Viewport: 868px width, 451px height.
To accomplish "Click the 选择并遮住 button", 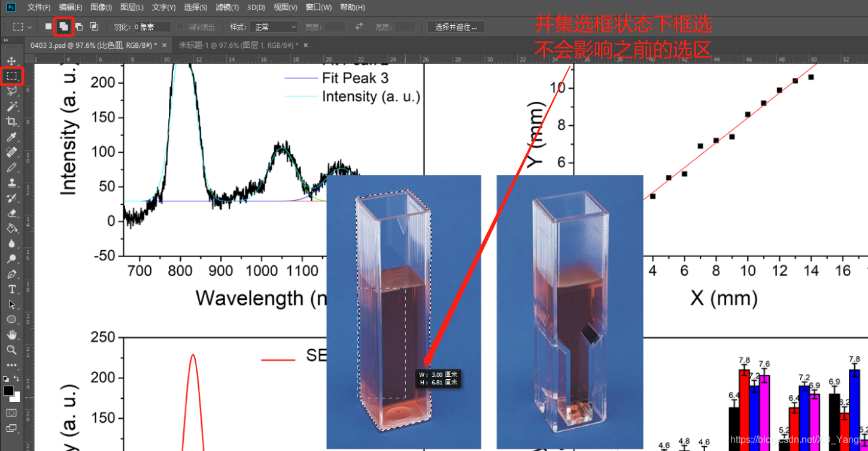I will 456,27.
